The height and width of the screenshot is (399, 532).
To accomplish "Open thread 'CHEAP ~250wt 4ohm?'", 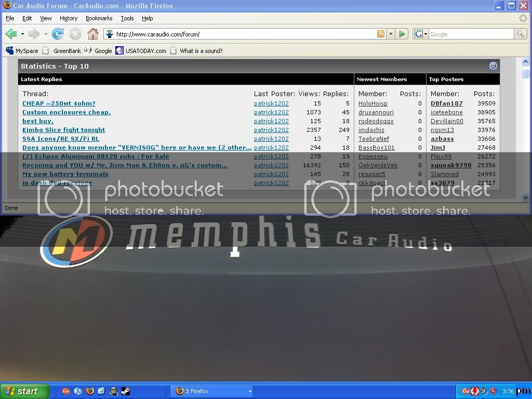I will click(x=59, y=103).
